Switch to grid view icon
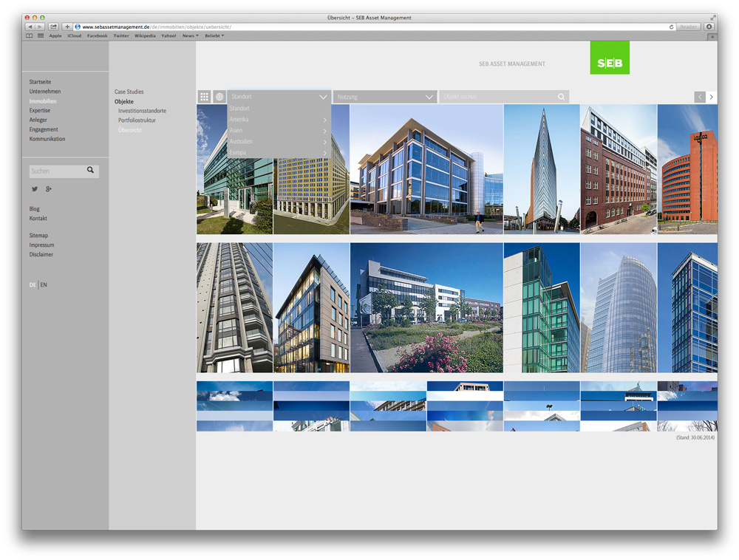Screen dimensions: 739x560 (204, 97)
